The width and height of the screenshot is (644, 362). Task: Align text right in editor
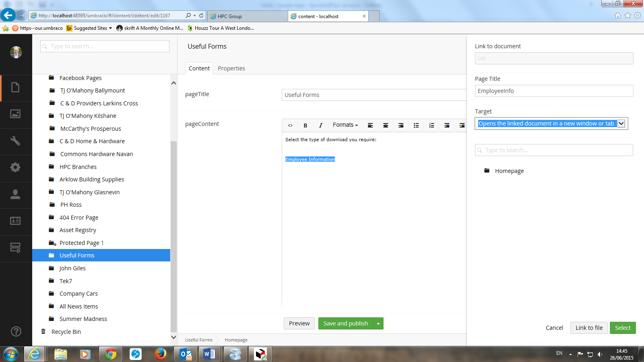pyautogui.click(x=401, y=125)
